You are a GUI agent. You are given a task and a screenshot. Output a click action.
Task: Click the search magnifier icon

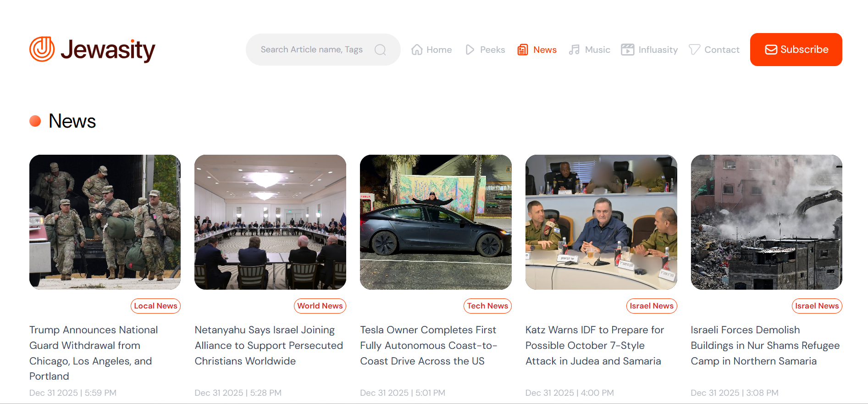pyautogui.click(x=380, y=50)
